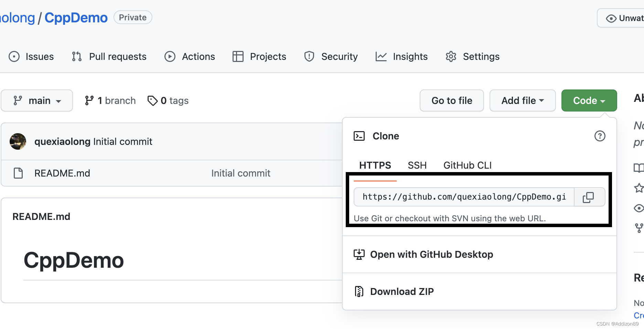
Task: Click the Pull requests branch icon
Action: pyautogui.click(x=77, y=56)
